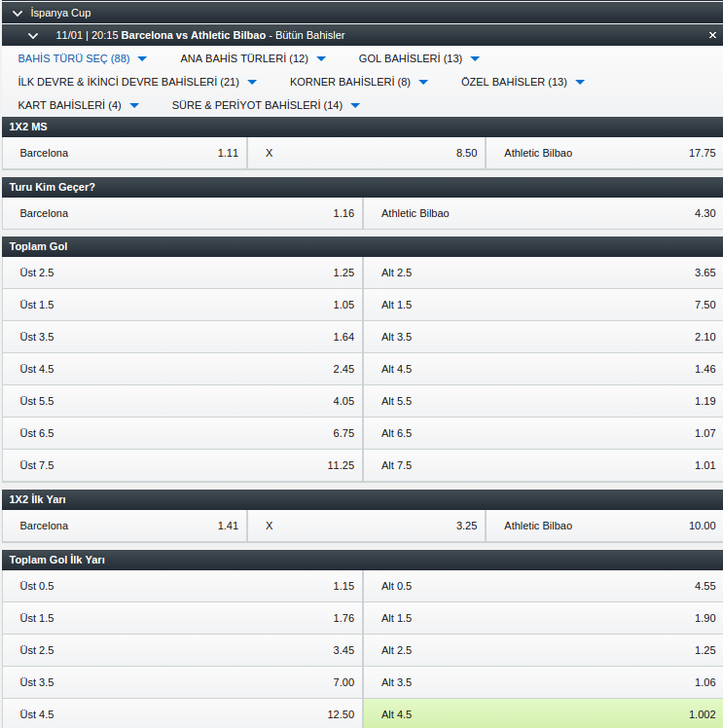Choose first-half Alt 3.5 at 1.06

coord(543,682)
